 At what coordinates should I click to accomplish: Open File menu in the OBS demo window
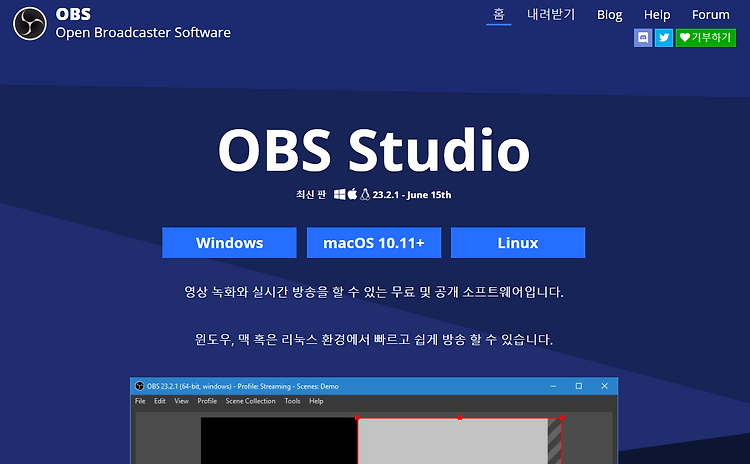pos(140,401)
